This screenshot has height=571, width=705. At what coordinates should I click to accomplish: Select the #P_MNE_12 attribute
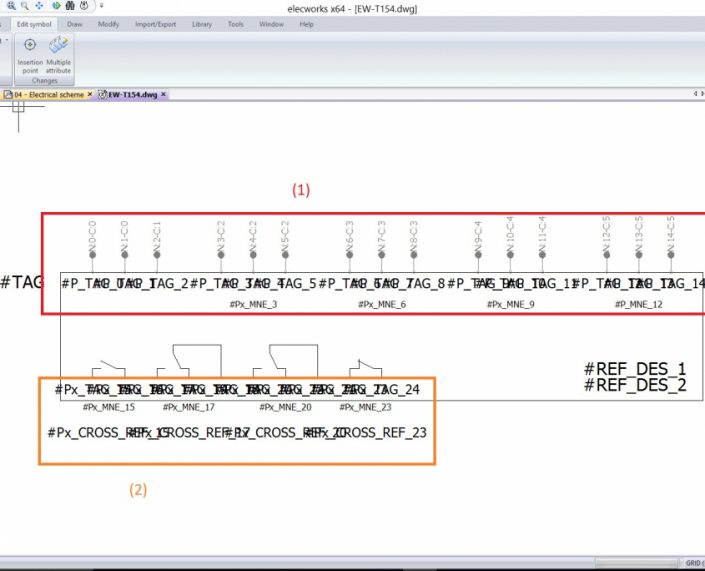(638, 304)
